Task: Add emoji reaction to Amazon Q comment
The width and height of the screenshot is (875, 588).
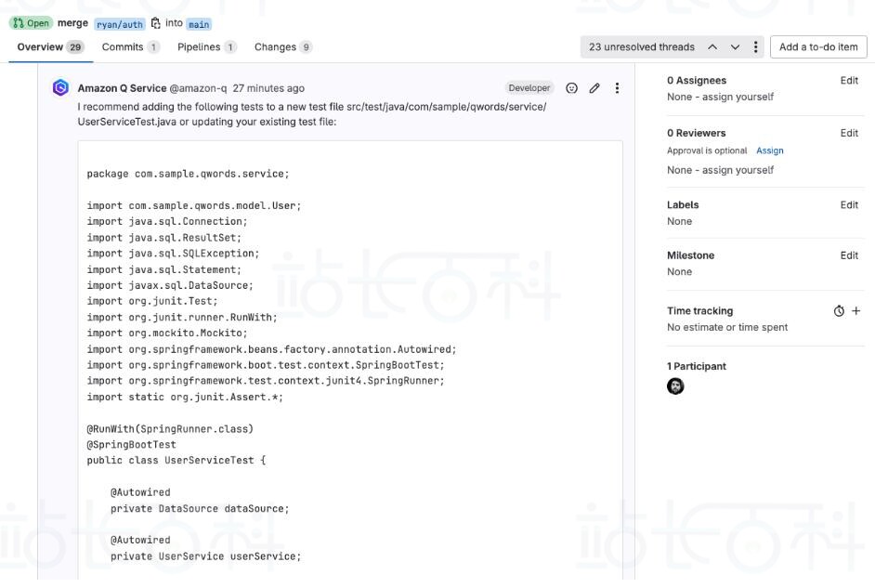Action: click(x=571, y=88)
